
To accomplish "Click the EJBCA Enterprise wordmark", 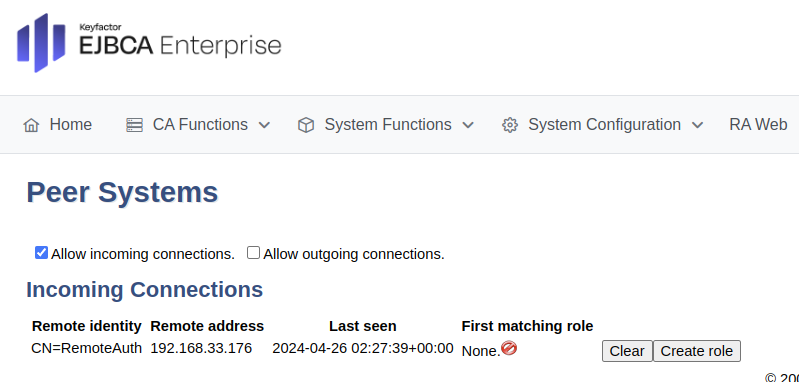I will coord(180,45).
